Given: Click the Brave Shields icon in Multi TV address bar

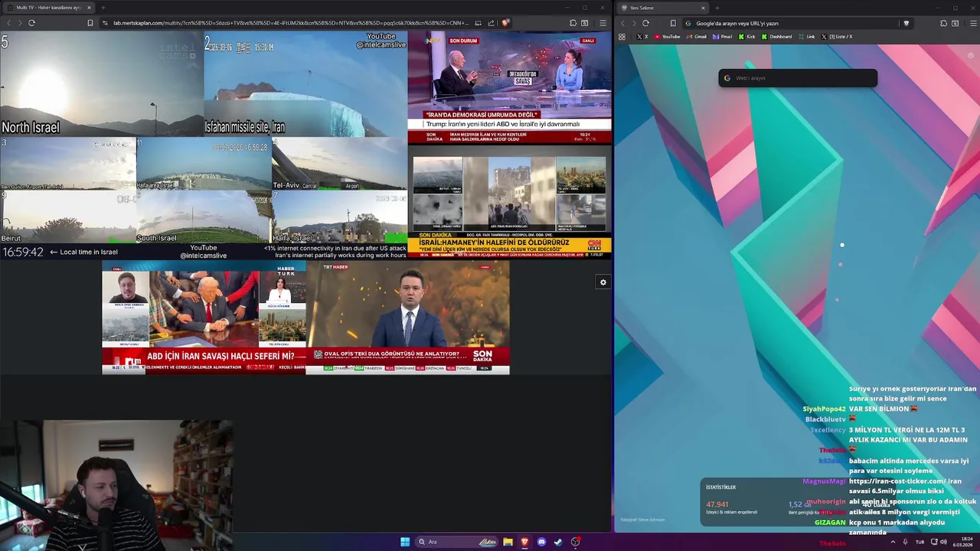Looking at the screenshot, I should pyautogui.click(x=505, y=23).
